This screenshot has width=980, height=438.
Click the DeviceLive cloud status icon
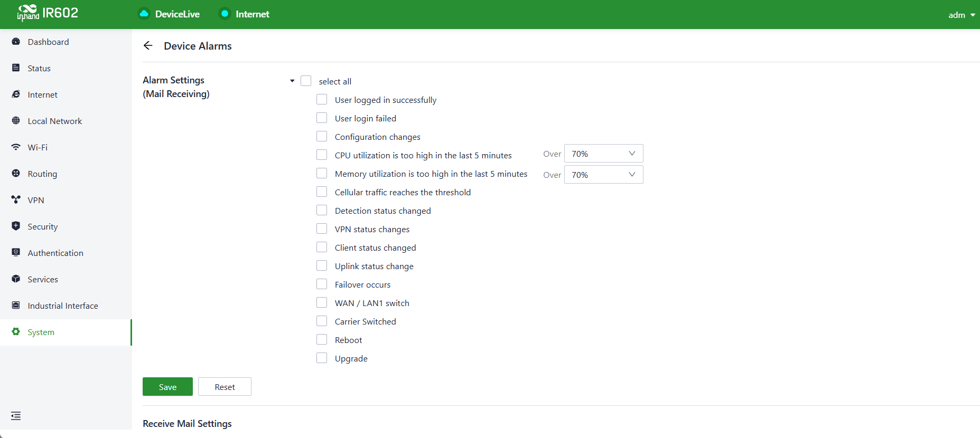[x=144, y=14]
